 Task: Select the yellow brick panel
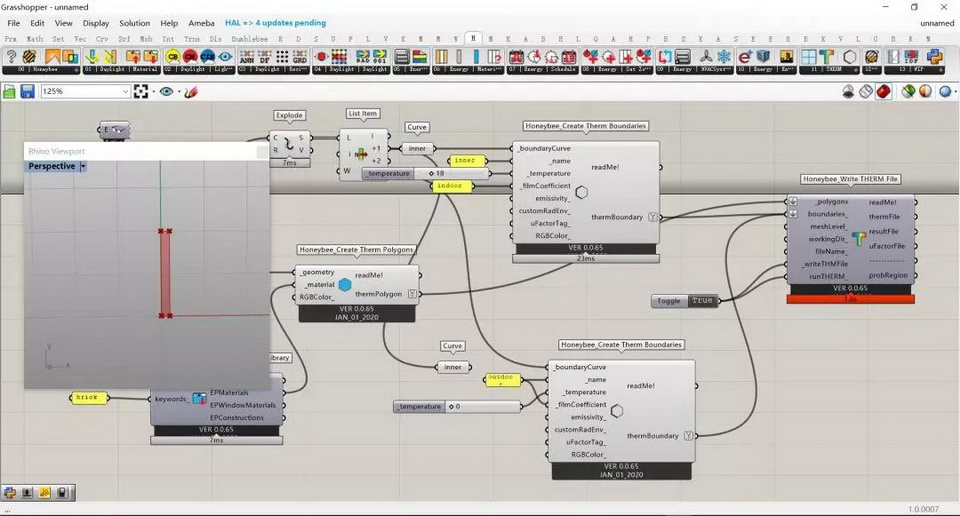pyautogui.click(x=88, y=397)
